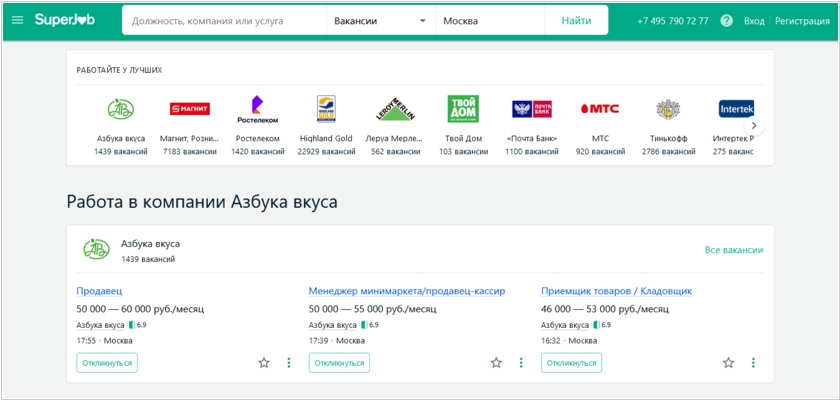Click Азбука вкуса company name under Продавец
This screenshot has height=400, width=840.
pyautogui.click(x=100, y=325)
